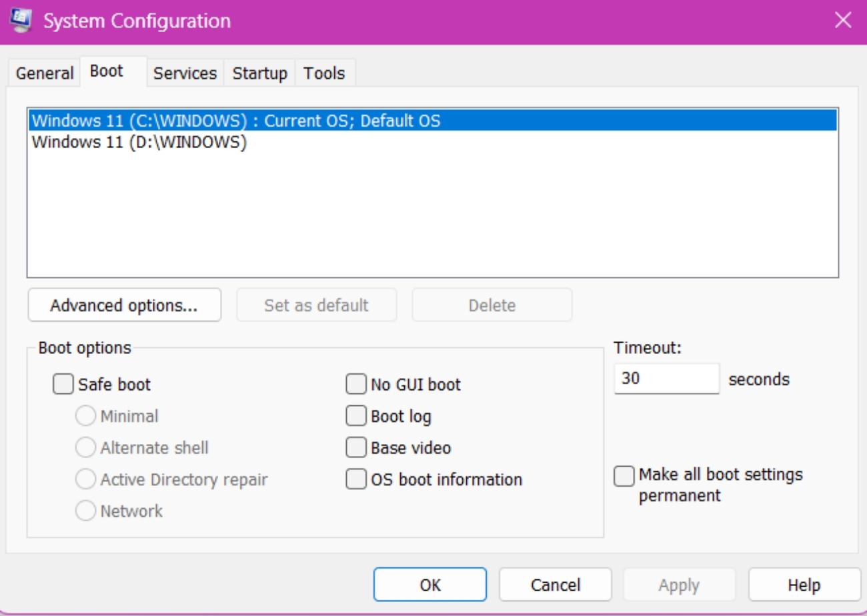This screenshot has height=616, width=867.
Task: Click the Delete boot entry button
Action: (x=492, y=305)
